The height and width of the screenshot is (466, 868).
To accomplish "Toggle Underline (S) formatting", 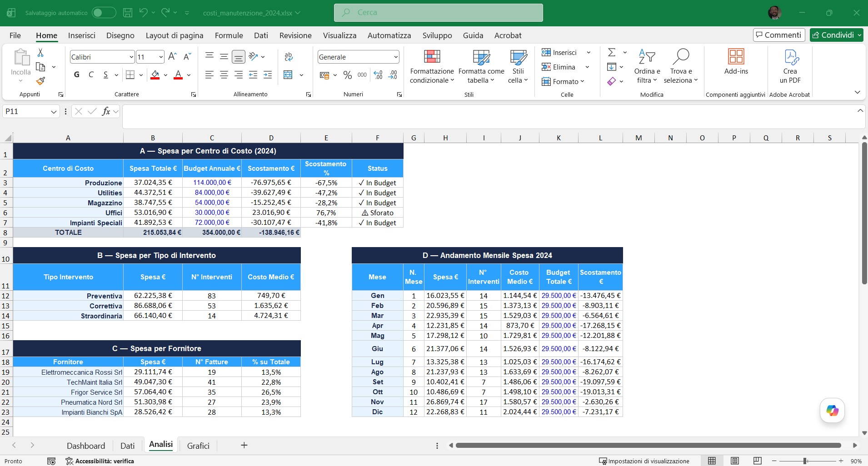I will click(x=105, y=75).
